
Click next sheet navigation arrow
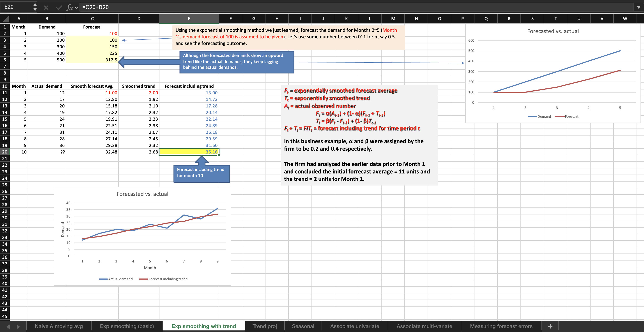point(18,327)
